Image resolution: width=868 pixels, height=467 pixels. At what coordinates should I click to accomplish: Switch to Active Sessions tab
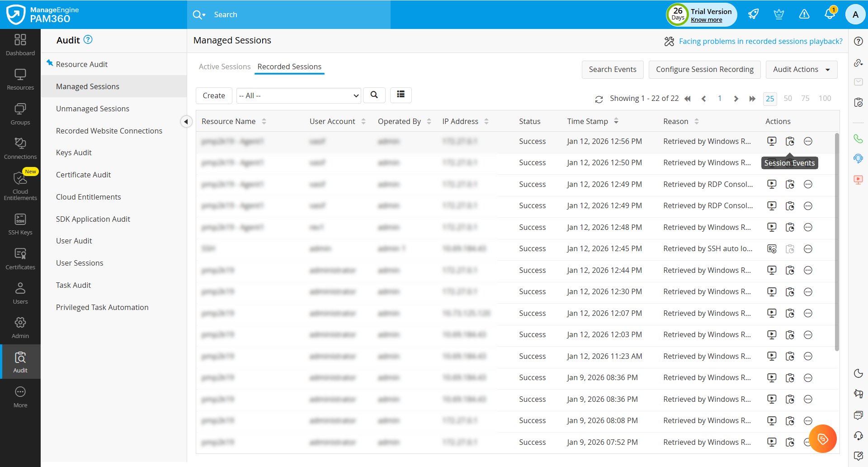224,67
